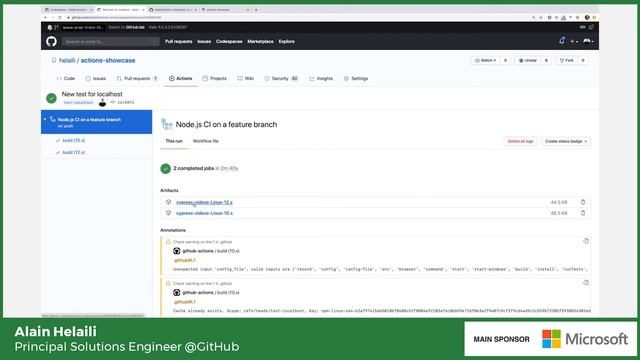Copy the second annotation via copy icon
Viewport: 640px width, 360px height.
[586, 283]
